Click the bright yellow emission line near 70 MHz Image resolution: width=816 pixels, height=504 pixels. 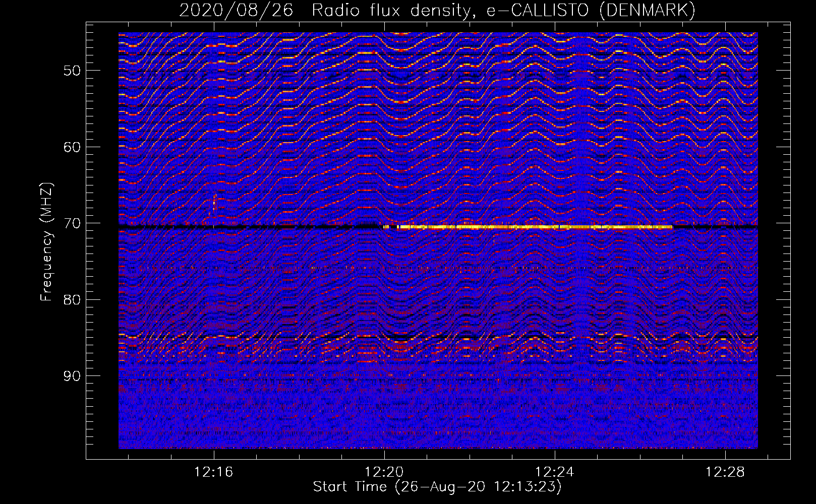coord(528,227)
